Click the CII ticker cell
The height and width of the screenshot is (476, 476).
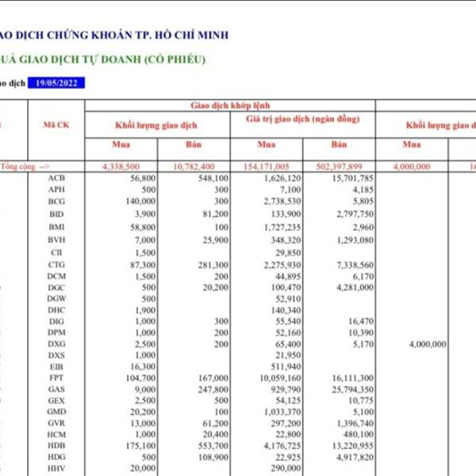click(56, 252)
